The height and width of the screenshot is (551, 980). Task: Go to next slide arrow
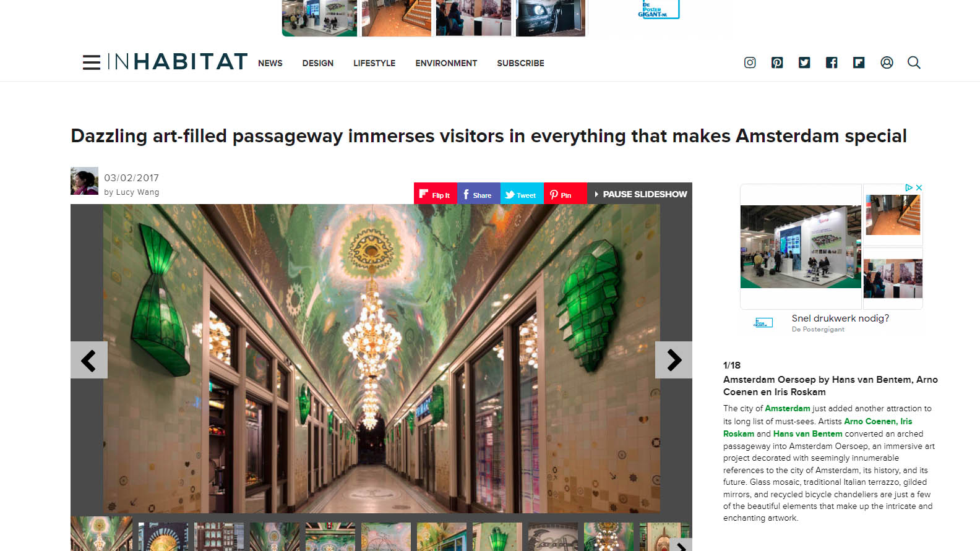point(674,360)
